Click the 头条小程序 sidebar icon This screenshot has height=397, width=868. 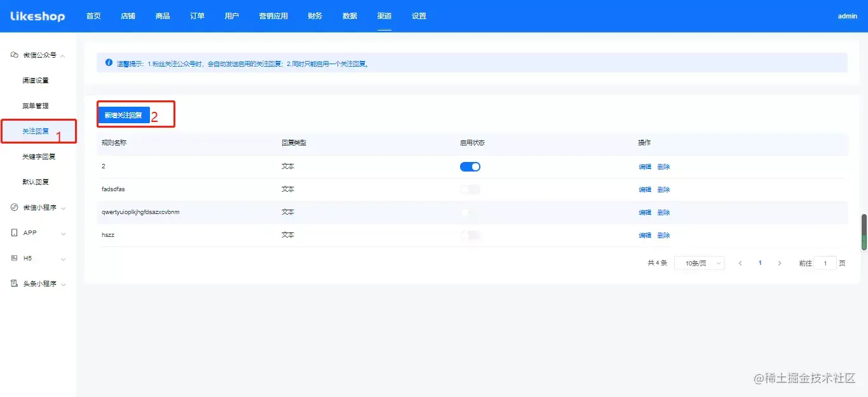click(14, 283)
